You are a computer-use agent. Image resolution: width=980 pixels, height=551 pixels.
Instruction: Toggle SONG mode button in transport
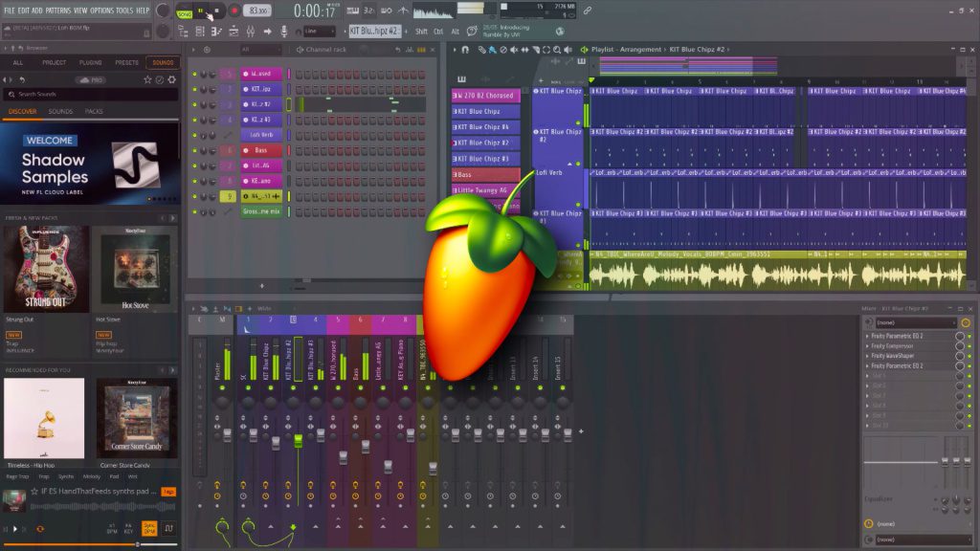pyautogui.click(x=185, y=13)
